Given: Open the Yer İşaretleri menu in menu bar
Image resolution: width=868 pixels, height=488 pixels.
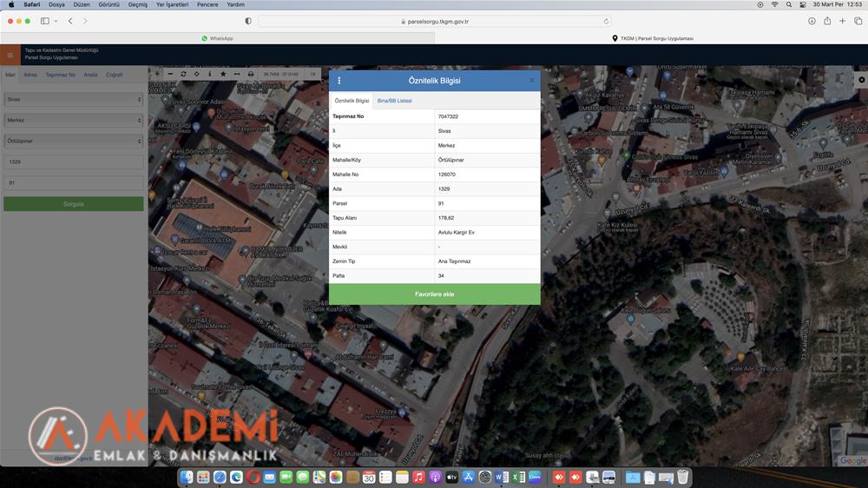Looking at the screenshot, I should point(171,4).
